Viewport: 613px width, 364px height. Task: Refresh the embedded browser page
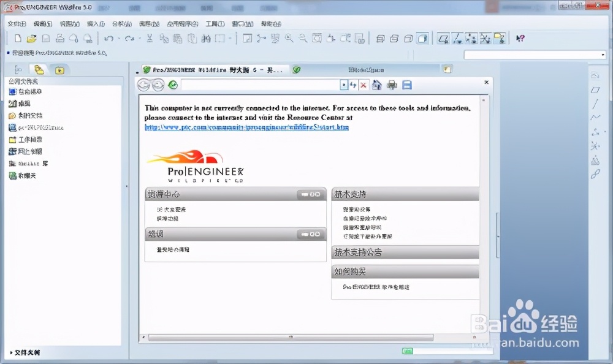[x=354, y=84]
